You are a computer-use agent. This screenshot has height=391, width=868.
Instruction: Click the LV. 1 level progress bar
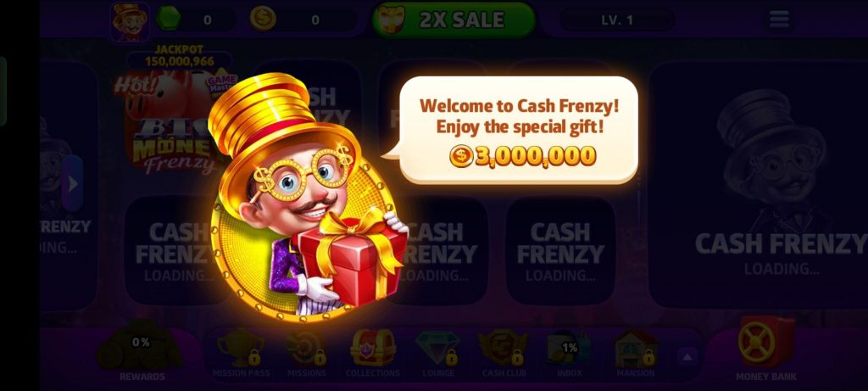point(617,20)
